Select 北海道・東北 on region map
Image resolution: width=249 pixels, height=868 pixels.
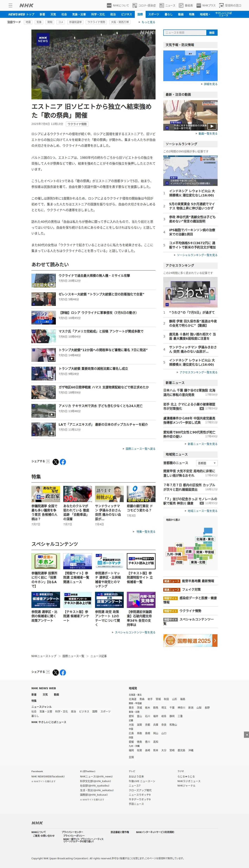205,539
